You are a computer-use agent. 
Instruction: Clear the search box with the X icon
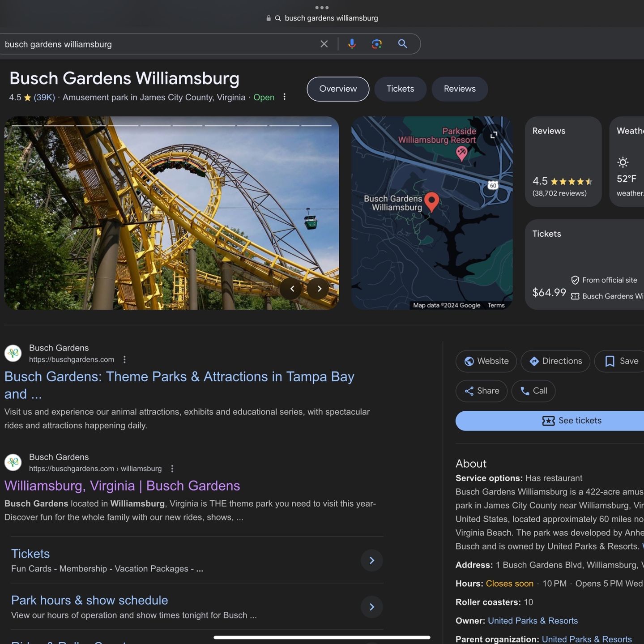click(x=324, y=44)
